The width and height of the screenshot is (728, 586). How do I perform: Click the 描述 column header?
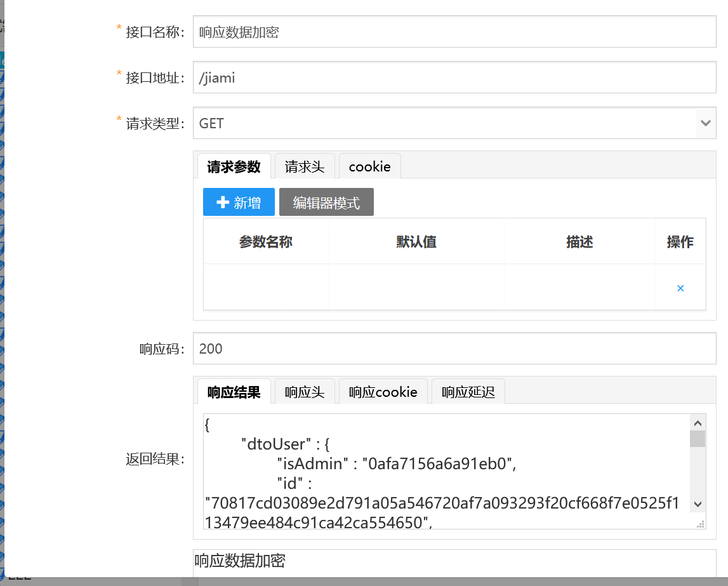point(579,241)
